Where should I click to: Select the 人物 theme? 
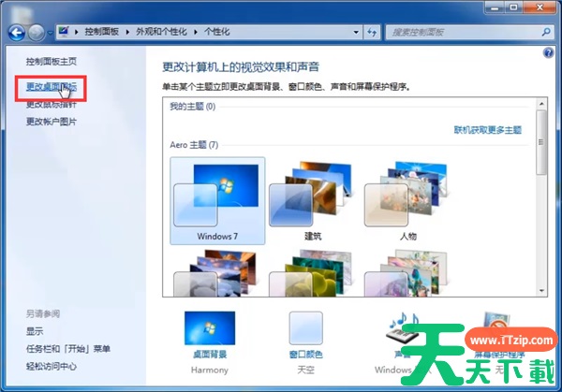407,201
